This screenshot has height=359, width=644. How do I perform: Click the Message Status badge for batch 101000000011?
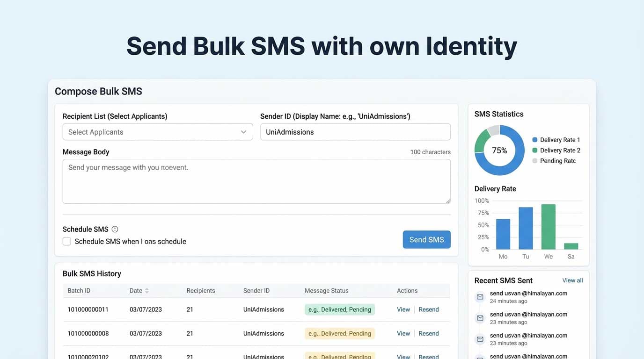click(x=339, y=309)
